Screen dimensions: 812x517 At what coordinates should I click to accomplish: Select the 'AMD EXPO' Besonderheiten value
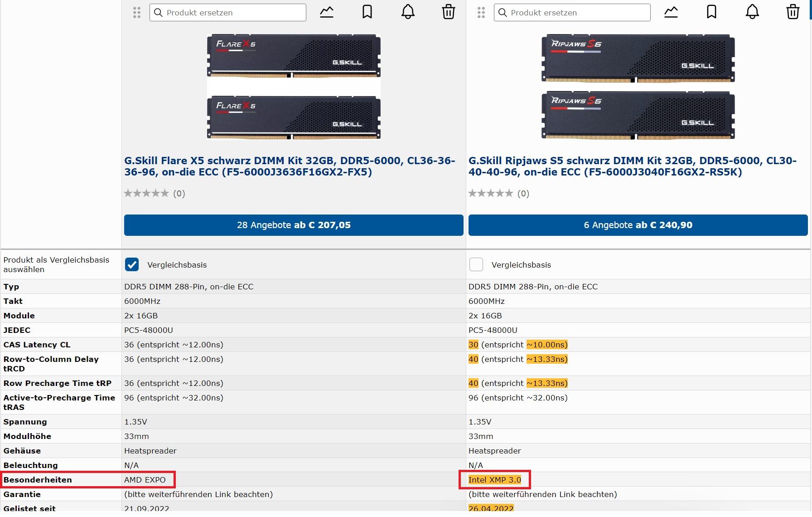click(145, 480)
